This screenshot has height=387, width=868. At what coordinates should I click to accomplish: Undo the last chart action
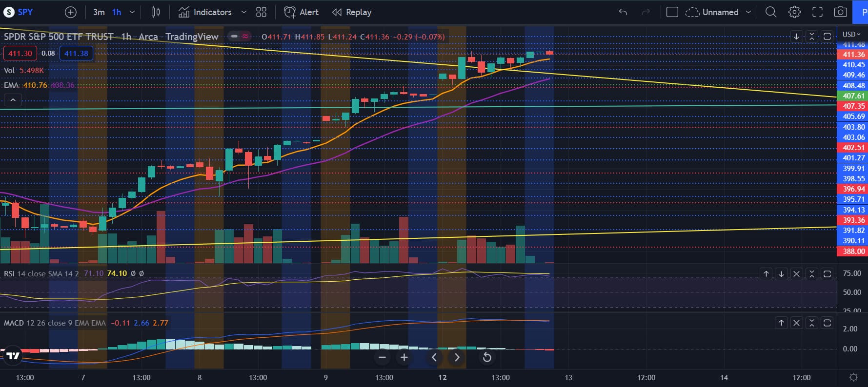pyautogui.click(x=623, y=12)
